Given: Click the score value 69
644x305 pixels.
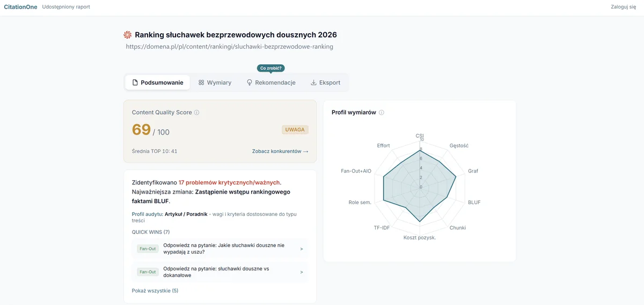Looking at the screenshot, I should (141, 130).
